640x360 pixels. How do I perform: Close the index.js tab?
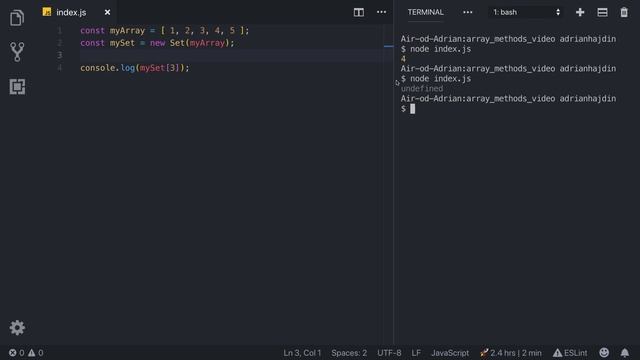107,12
